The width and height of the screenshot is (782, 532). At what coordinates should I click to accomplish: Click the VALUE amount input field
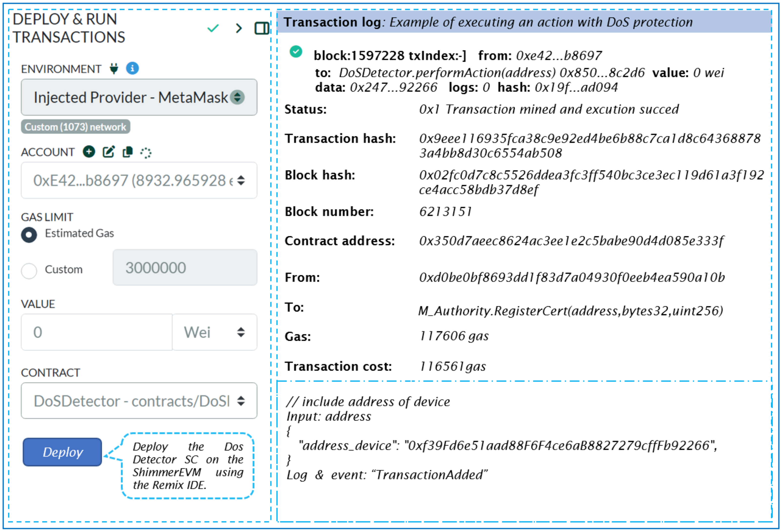tap(97, 333)
